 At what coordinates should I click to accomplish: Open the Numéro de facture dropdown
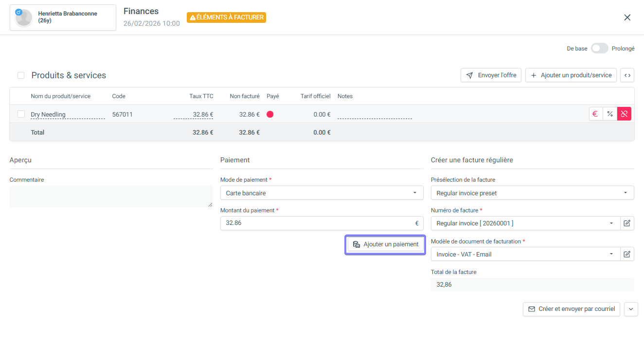[x=525, y=223]
